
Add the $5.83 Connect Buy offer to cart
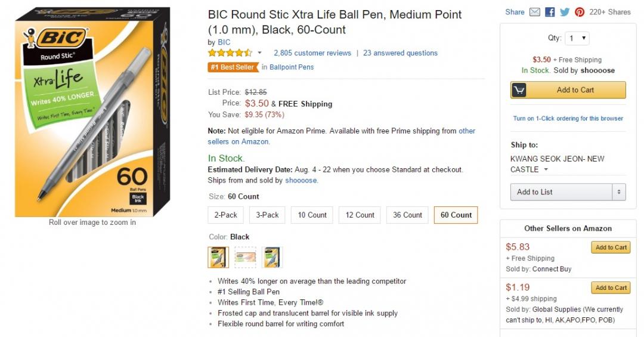611,248
